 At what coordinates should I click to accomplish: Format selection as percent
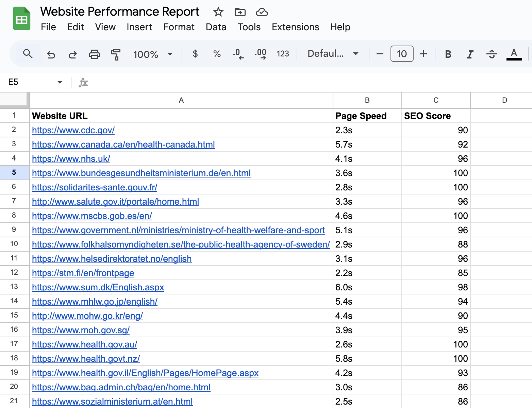click(x=216, y=54)
